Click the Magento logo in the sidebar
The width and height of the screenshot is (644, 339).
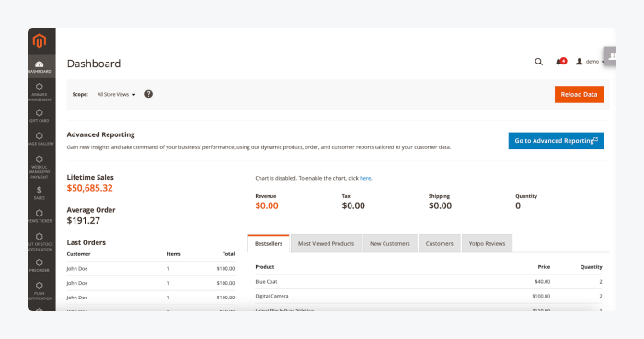tap(40, 41)
